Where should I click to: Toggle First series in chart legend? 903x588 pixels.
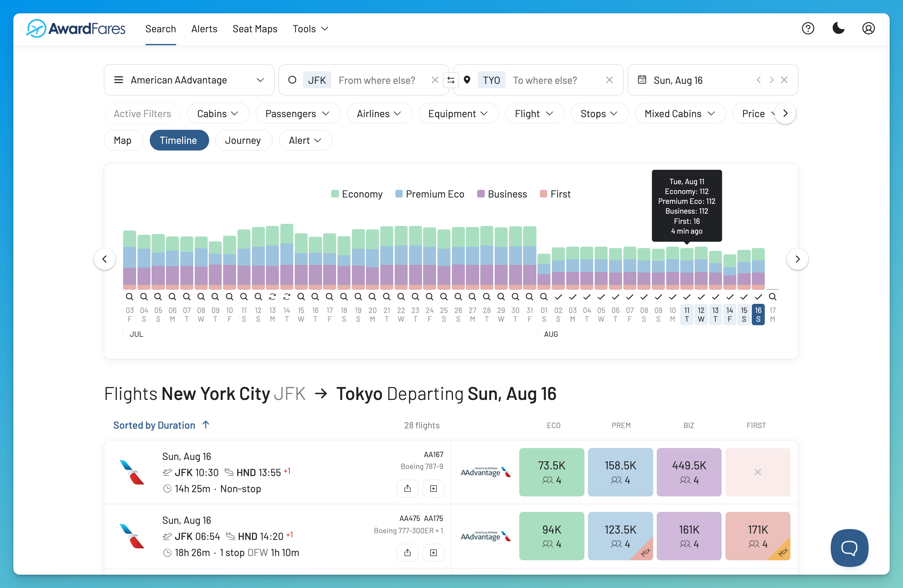tap(555, 194)
